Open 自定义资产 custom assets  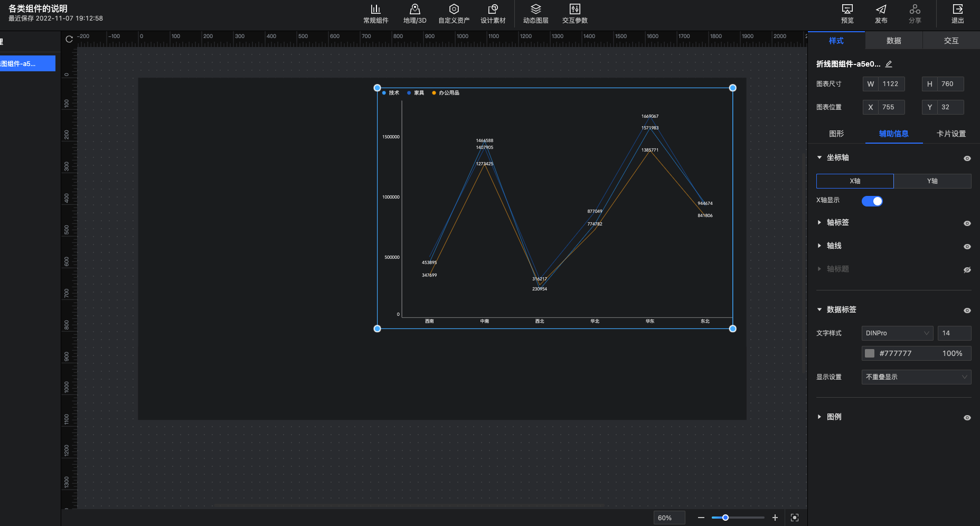[454, 14]
